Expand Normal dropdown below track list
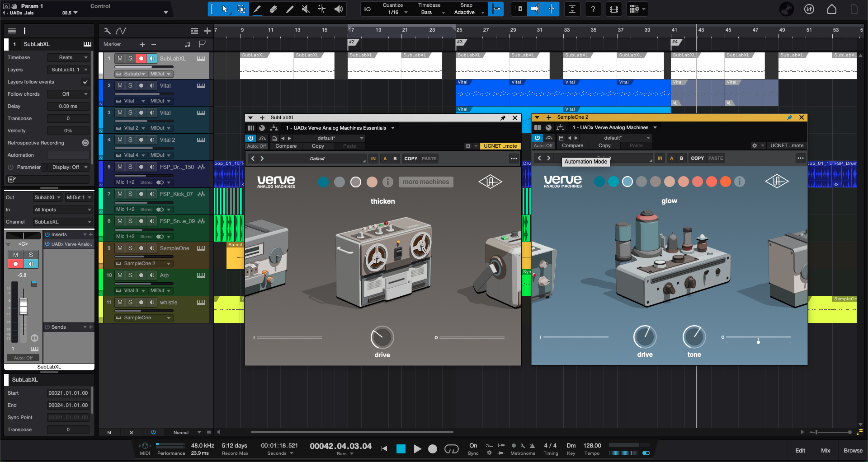Image resolution: width=868 pixels, height=462 pixels. click(x=187, y=432)
